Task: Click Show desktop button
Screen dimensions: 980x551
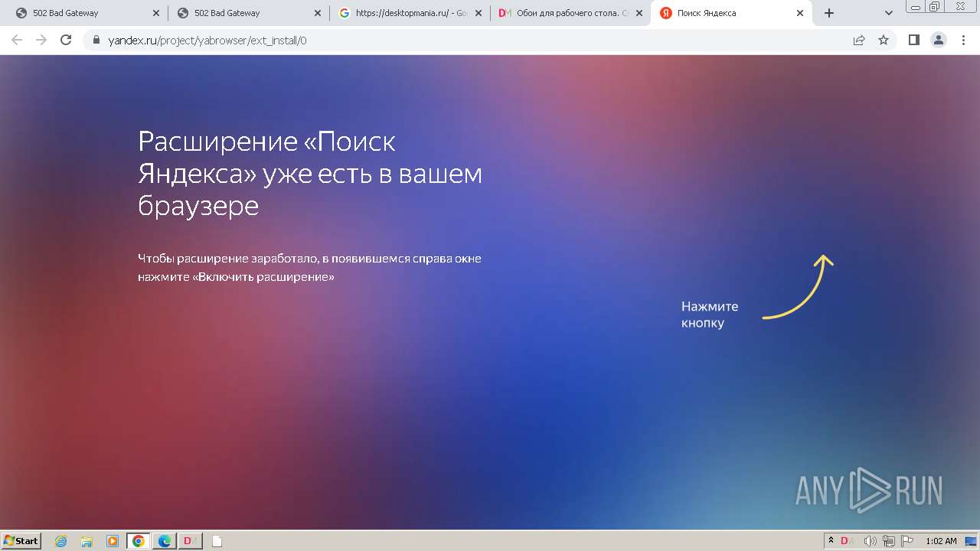Action: click(x=971, y=541)
